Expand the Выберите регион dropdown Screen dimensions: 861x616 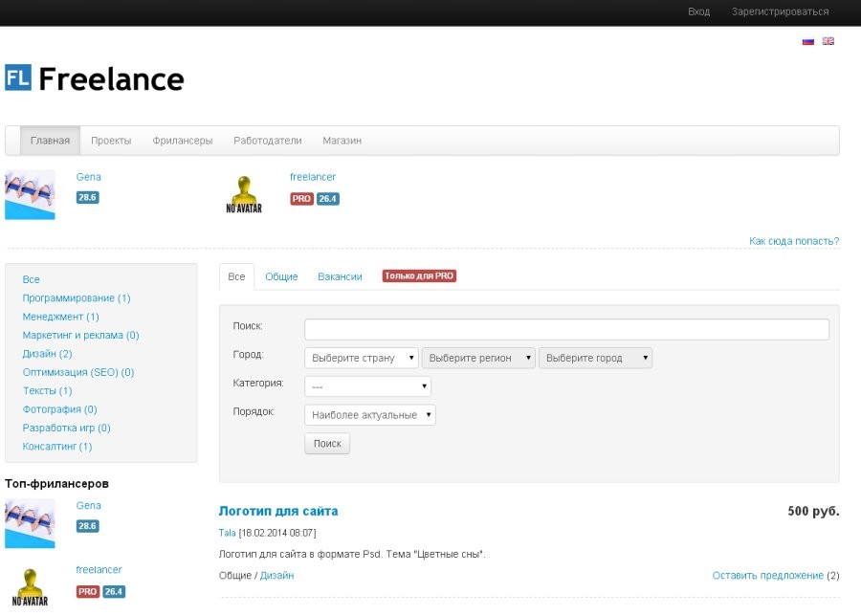478,358
